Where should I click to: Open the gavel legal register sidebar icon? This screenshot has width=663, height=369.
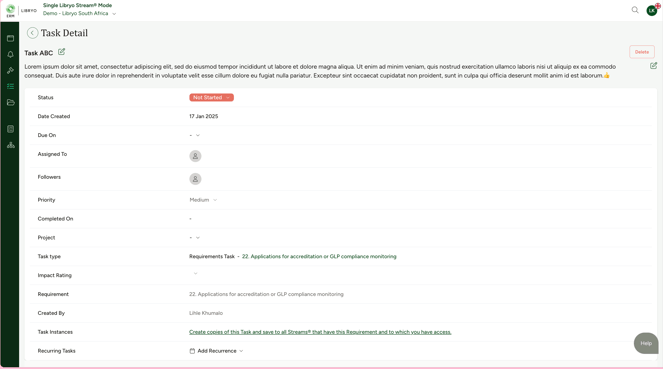tap(11, 71)
